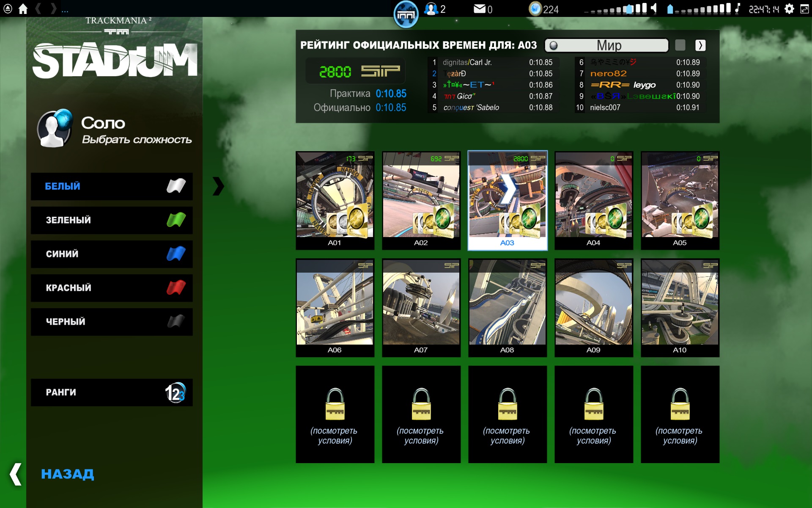This screenshot has height=508, width=812.
Task: Open track A10 thumbnail
Action: pos(680,308)
